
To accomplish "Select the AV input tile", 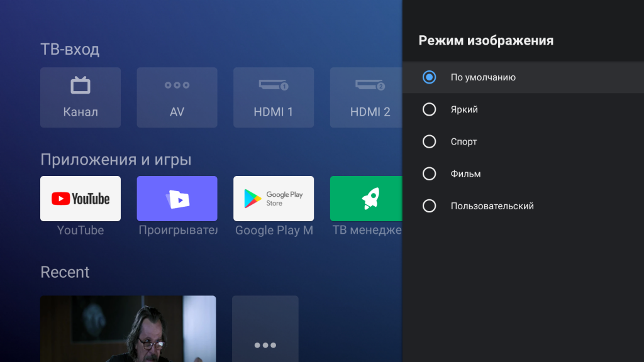I will pos(177,97).
